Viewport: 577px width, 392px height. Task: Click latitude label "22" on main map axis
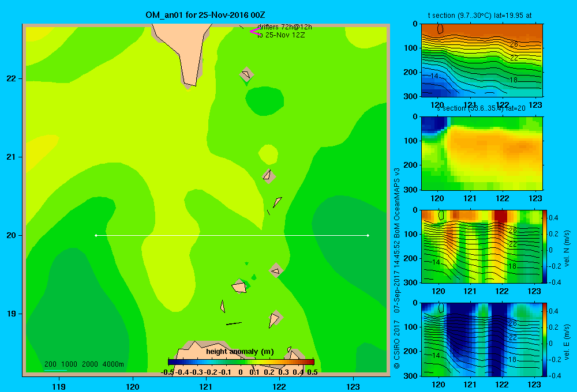pos(12,78)
